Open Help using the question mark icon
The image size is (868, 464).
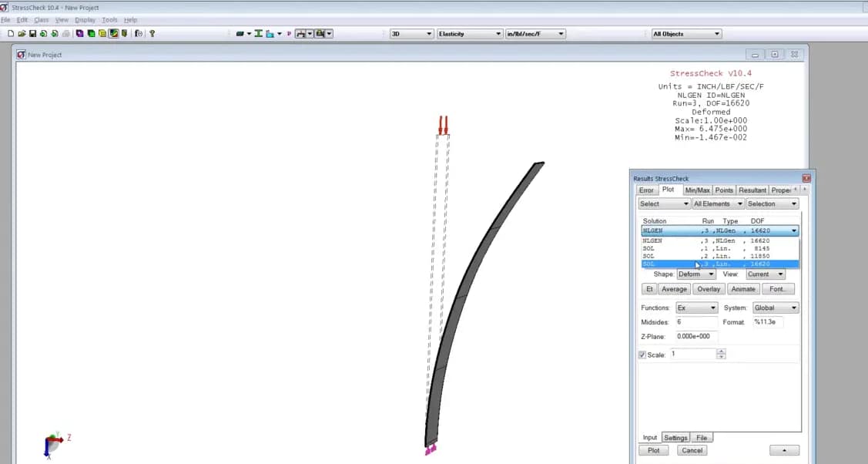(x=152, y=33)
